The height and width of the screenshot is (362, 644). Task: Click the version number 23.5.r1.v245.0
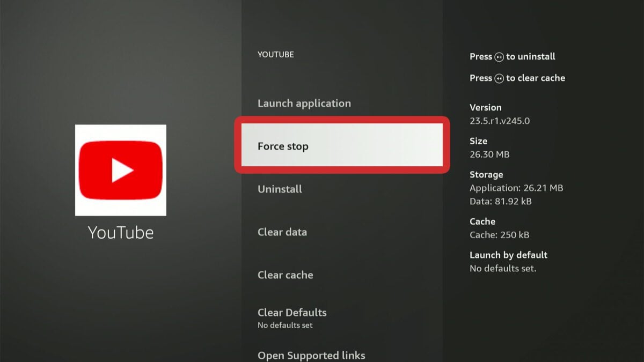click(x=500, y=121)
